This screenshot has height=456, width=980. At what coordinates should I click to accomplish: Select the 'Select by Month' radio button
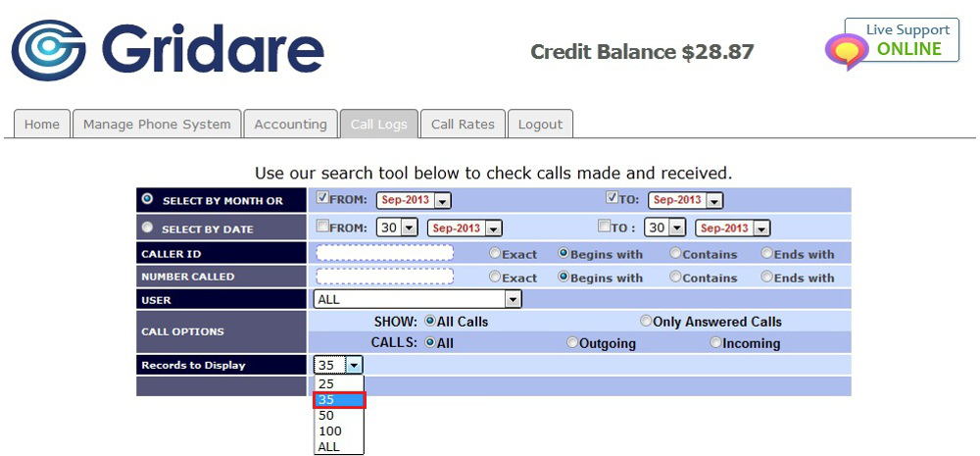coord(147,199)
